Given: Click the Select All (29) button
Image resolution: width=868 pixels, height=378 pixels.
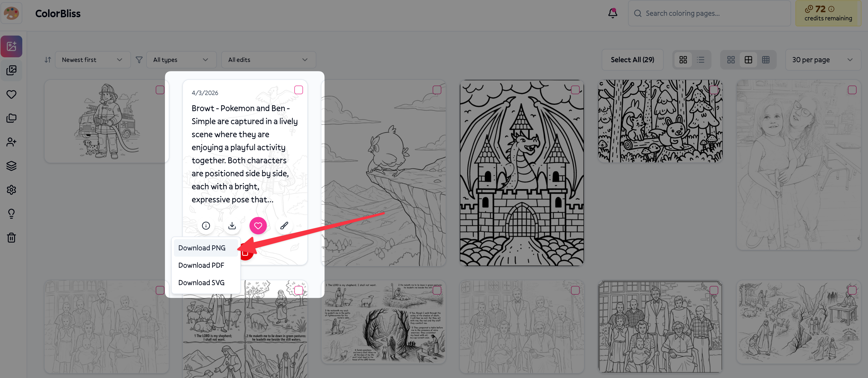Looking at the screenshot, I should pos(632,59).
